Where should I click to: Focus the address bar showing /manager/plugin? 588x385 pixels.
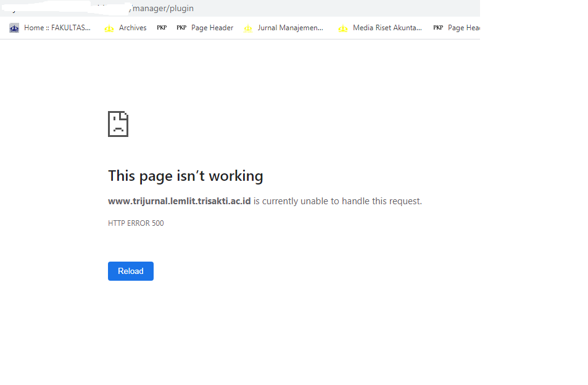[x=247, y=8]
